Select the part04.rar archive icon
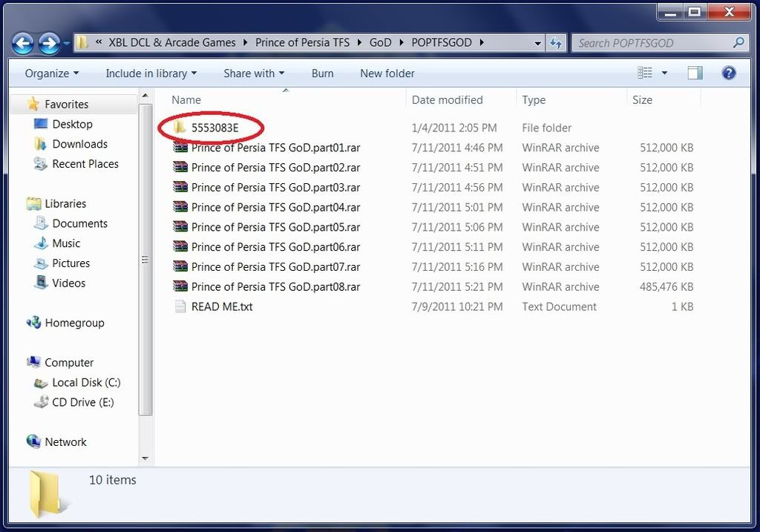The width and height of the screenshot is (760, 532). [180, 207]
